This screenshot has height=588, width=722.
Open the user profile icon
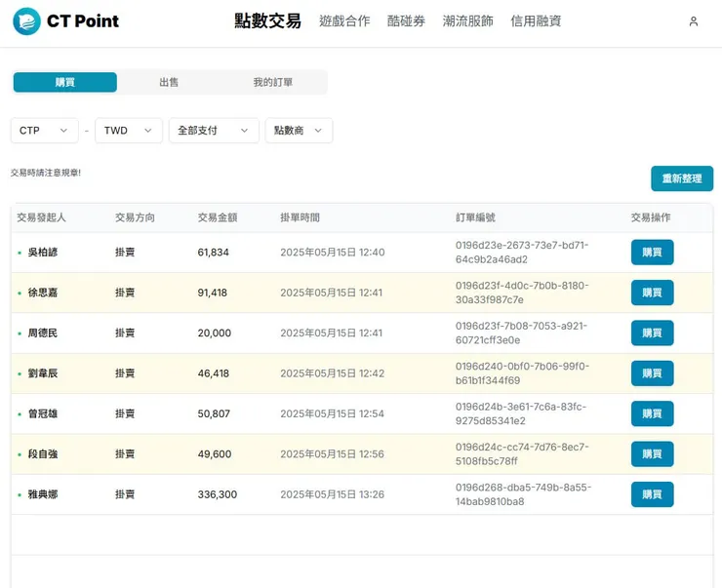(x=693, y=21)
